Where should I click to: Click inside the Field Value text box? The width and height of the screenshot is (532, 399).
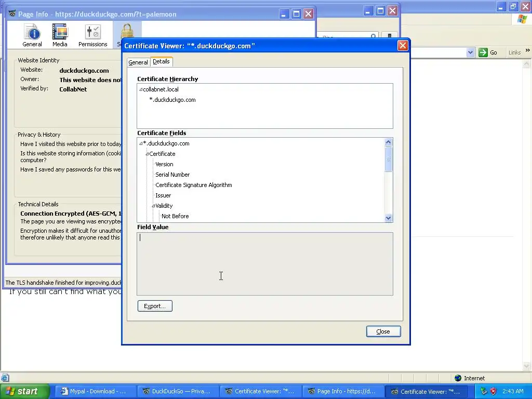coord(265,264)
